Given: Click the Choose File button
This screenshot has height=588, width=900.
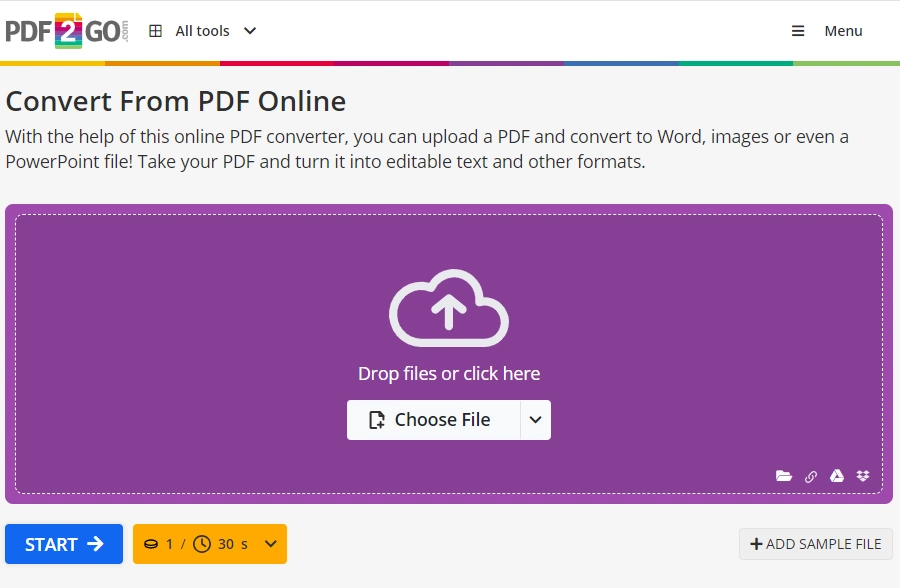Looking at the screenshot, I should click(x=434, y=420).
